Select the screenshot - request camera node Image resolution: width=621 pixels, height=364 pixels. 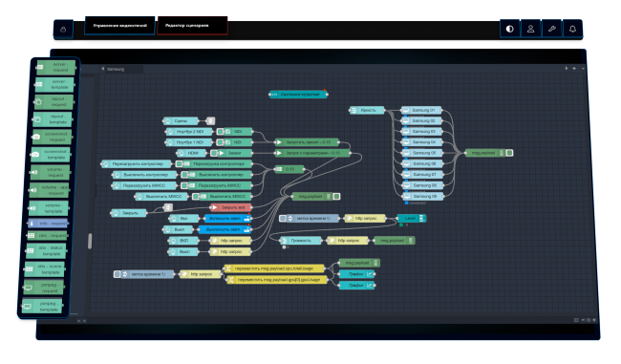point(53,137)
